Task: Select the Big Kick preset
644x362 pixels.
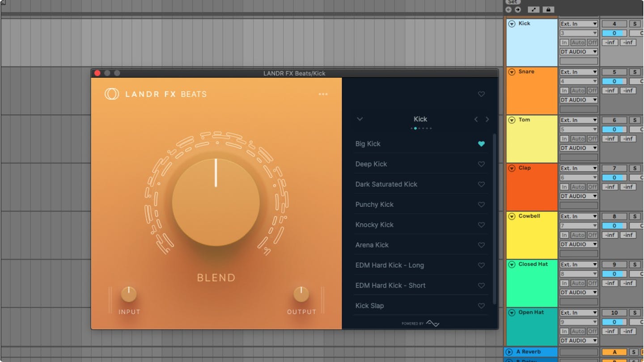Action: [x=368, y=144]
